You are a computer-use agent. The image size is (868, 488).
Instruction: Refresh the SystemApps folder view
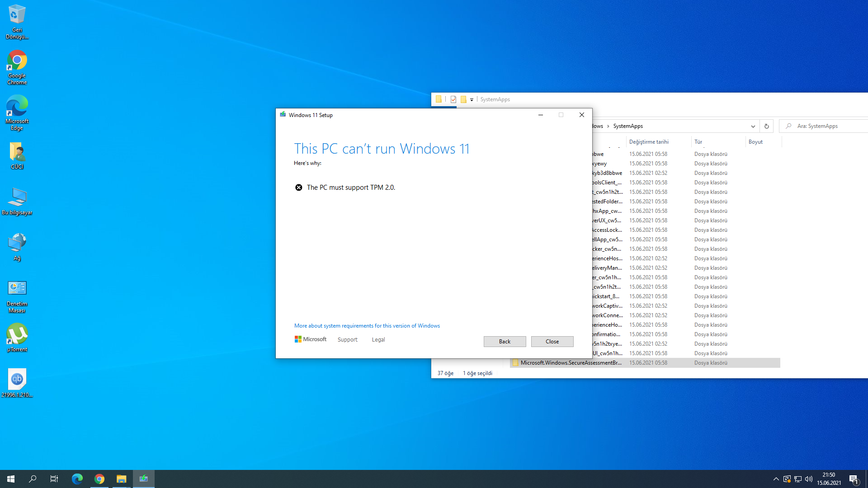[x=766, y=126]
